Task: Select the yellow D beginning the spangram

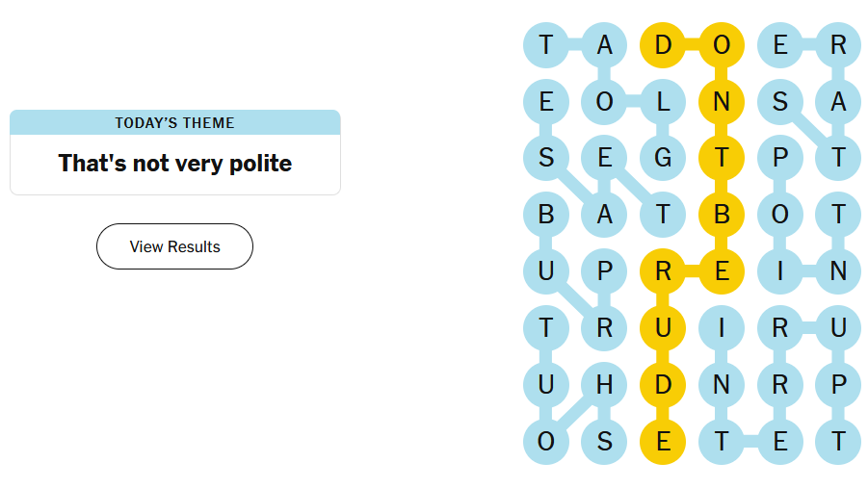Action: (x=663, y=45)
